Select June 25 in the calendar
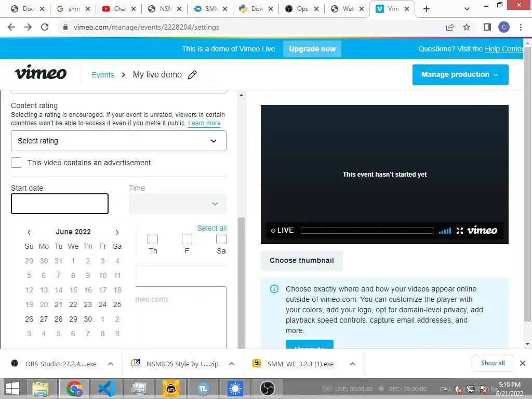Screen dimensions: 532x399 (x=117, y=304)
